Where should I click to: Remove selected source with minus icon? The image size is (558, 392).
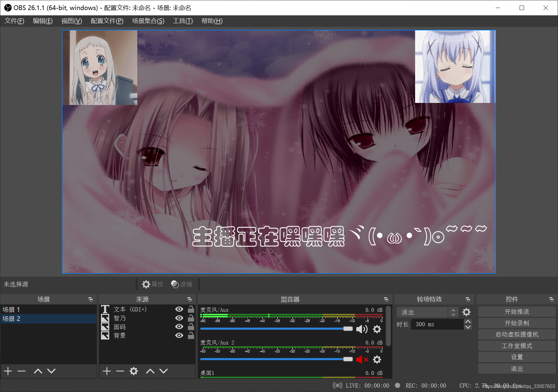click(x=120, y=371)
